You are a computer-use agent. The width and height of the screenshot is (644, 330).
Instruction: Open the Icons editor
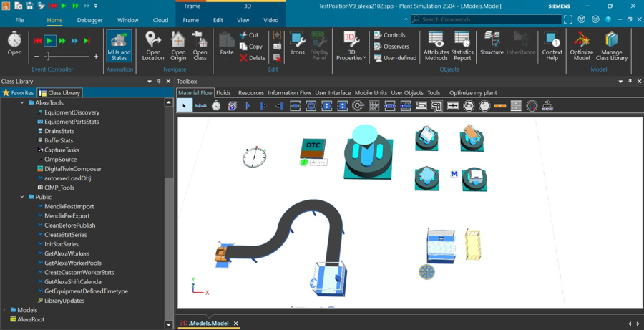tap(298, 43)
